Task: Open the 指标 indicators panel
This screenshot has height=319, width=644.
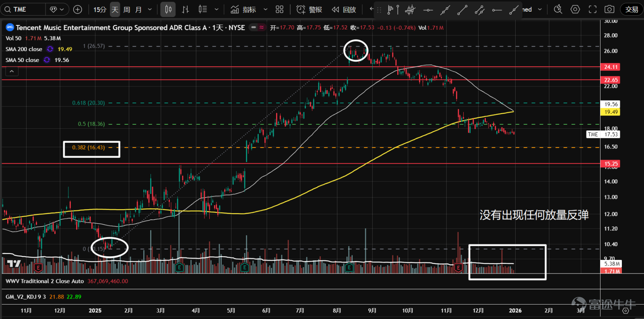Action: tap(244, 9)
